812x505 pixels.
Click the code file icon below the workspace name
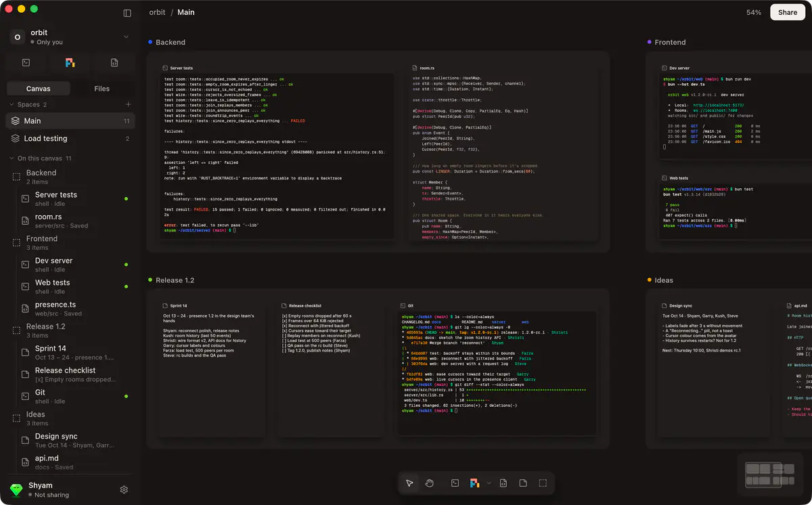[x=114, y=63]
